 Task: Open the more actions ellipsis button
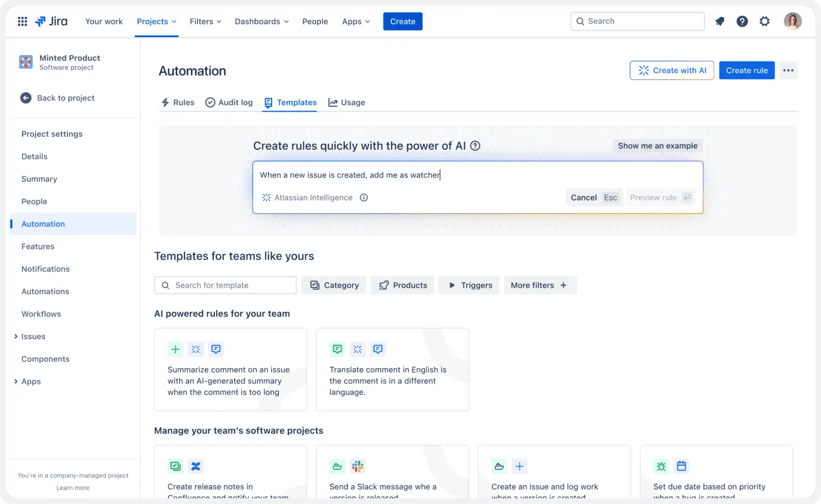click(788, 71)
